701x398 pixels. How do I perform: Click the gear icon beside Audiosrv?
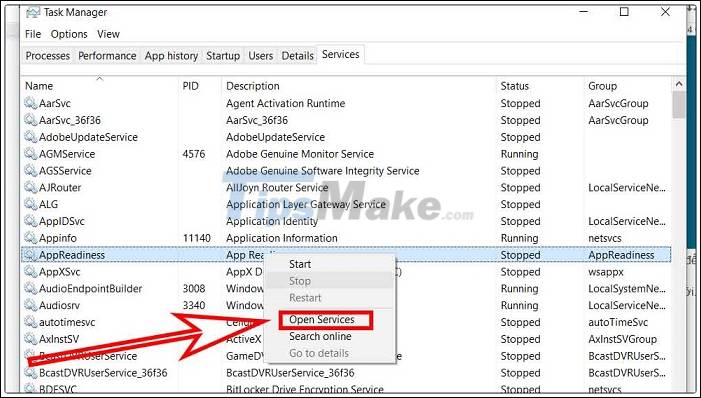click(30, 305)
